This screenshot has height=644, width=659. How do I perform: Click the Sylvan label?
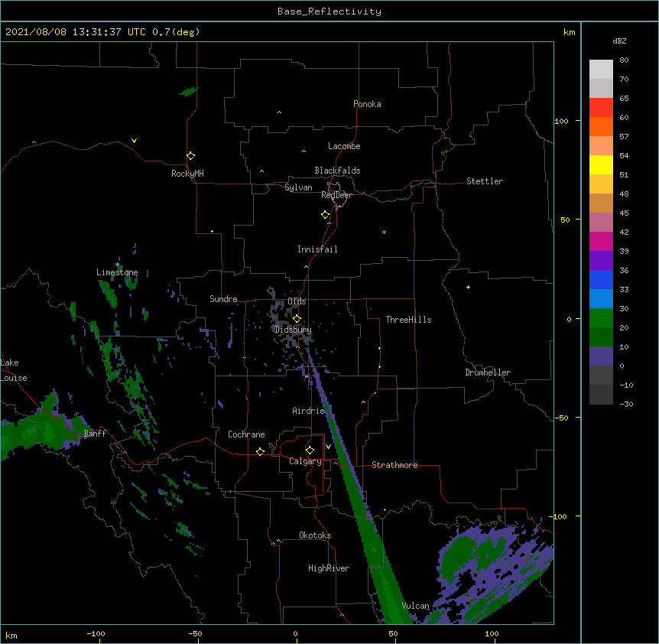[x=298, y=187]
